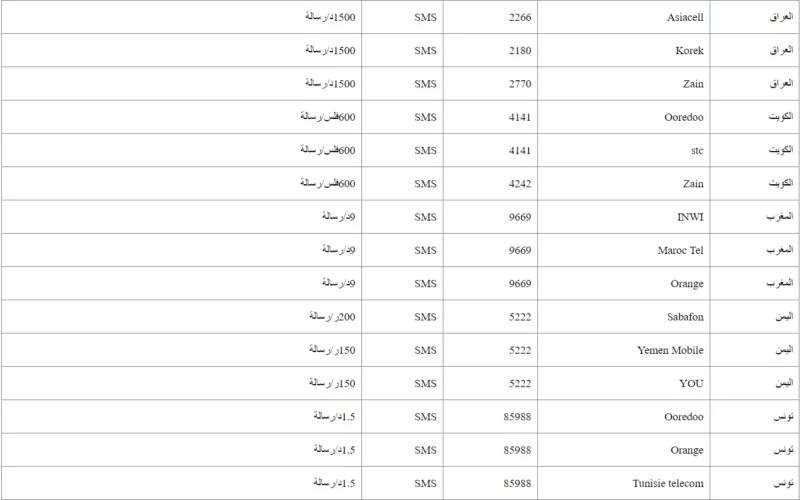Select short code 5222 in YOU row
This screenshot has height=500, width=800.
click(x=518, y=382)
